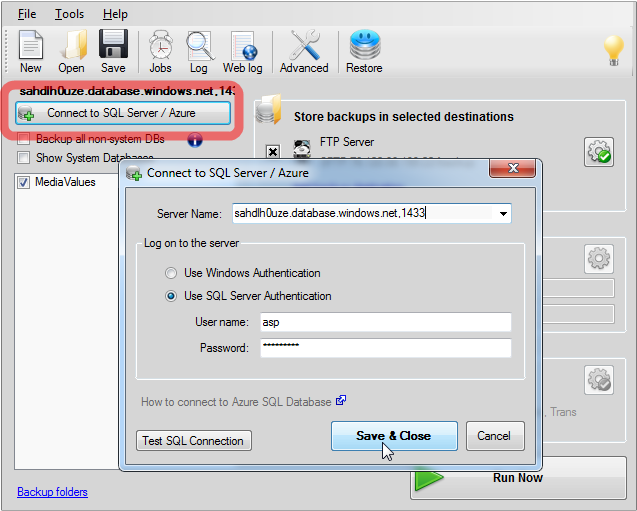Open the Tools menu
Viewport: 637px width, 511px height.
(x=69, y=14)
